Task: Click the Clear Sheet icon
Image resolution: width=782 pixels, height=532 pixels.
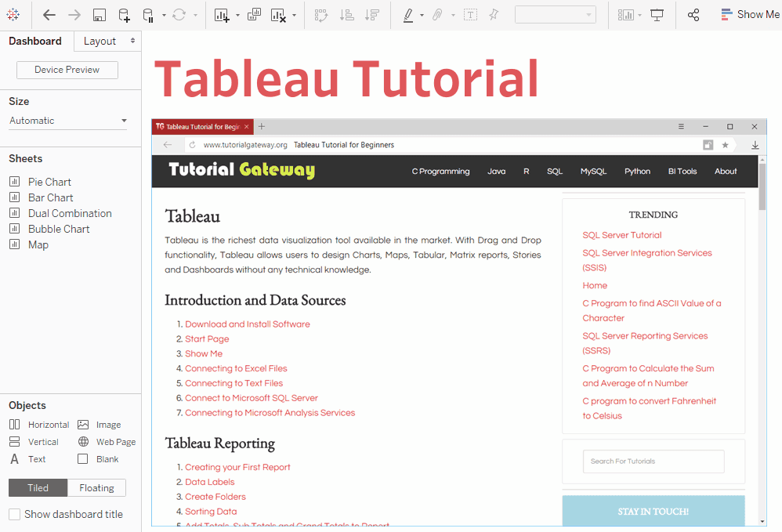Action: 278,15
